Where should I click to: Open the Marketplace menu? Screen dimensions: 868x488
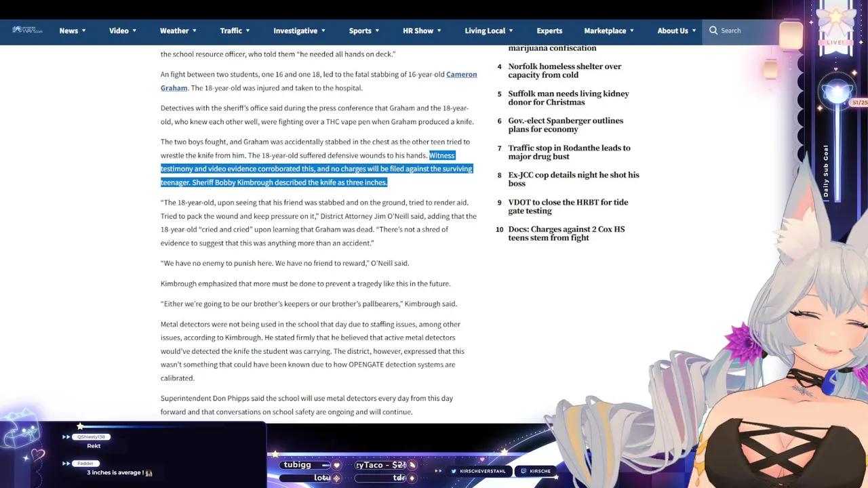click(x=609, y=30)
